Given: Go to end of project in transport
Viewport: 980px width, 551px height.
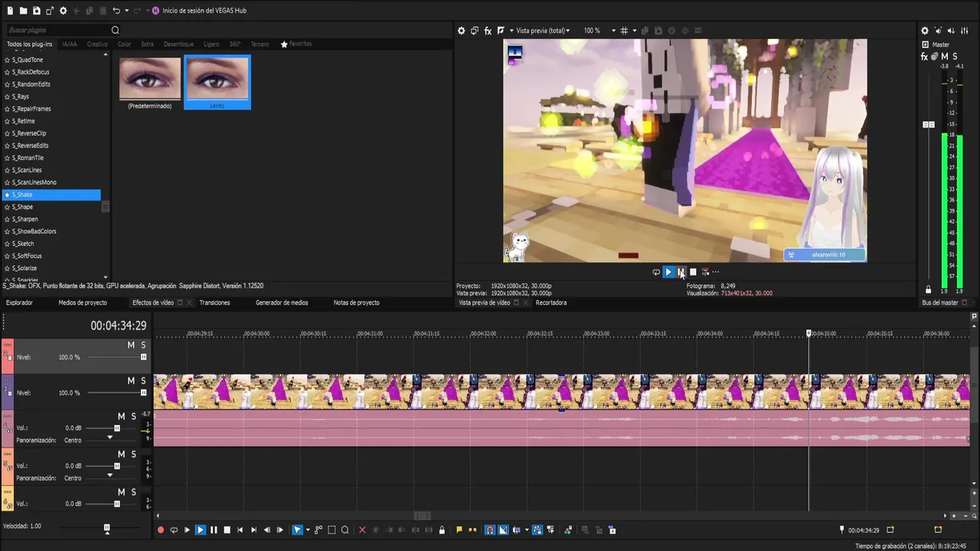Looking at the screenshot, I should tap(253, 530).
